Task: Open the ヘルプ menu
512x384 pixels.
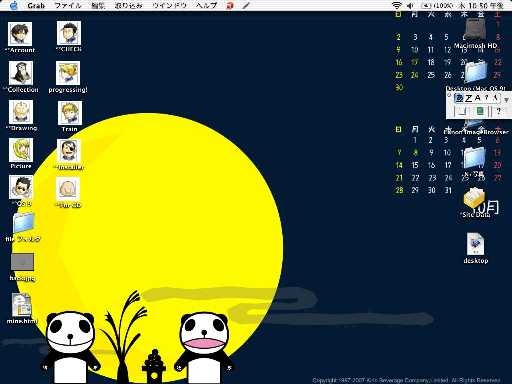Action: click(206, 5)
